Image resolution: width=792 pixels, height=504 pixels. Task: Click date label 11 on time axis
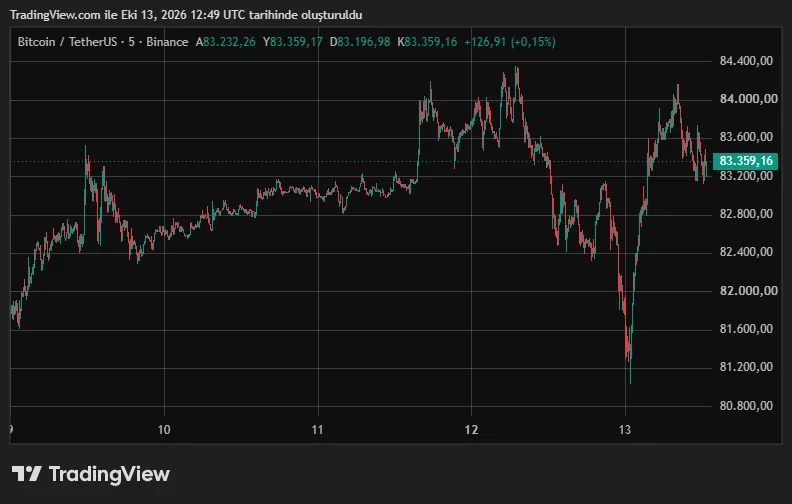317,430
